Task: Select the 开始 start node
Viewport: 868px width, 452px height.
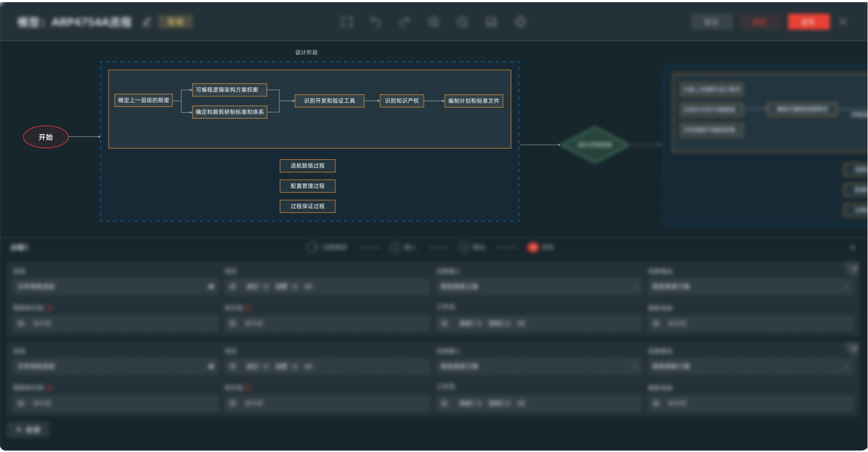Action: [x=46, y=137]
